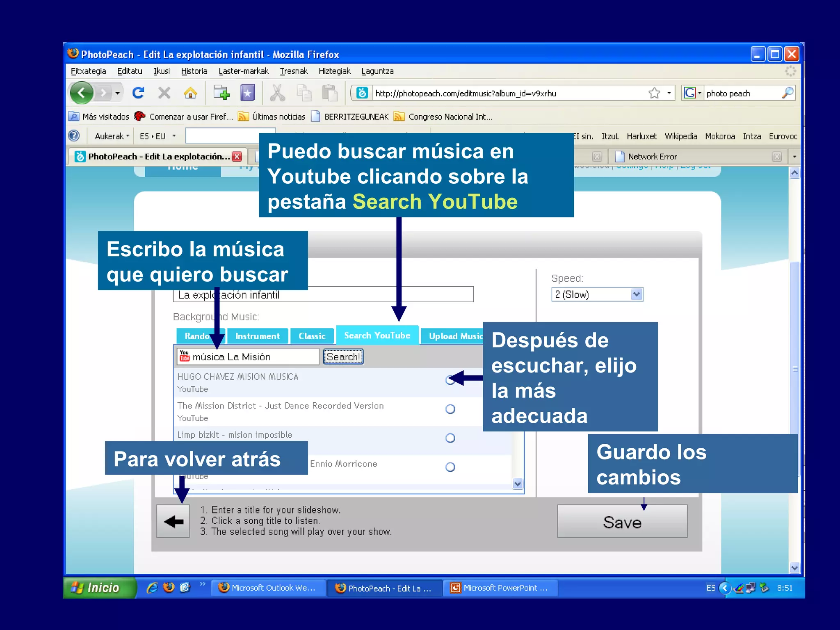Click the Search! button
The image size is (840, 630).
[x=343, y=357]
